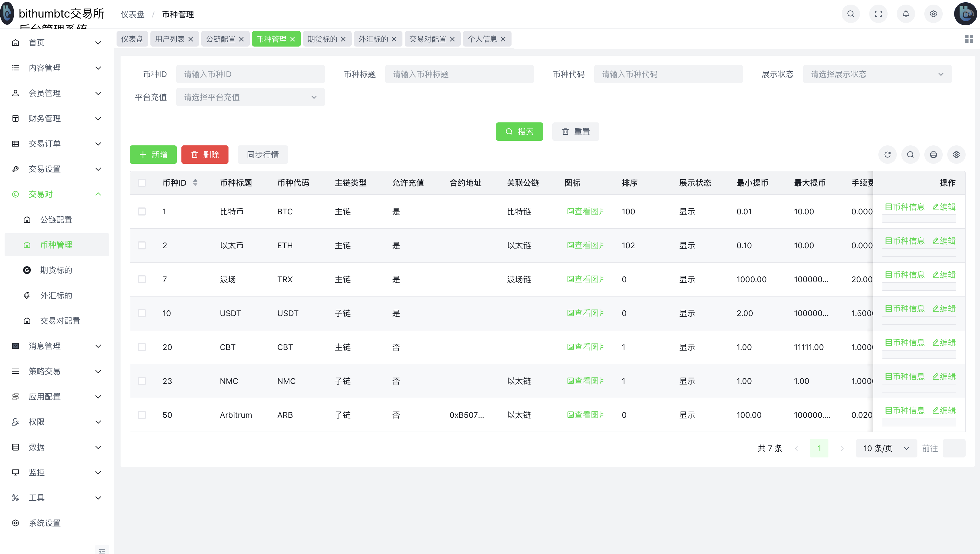This screenshot has height=554, width=980.
Task: Toggle fullscreen mode icon
Action: (x=879, y=14)
